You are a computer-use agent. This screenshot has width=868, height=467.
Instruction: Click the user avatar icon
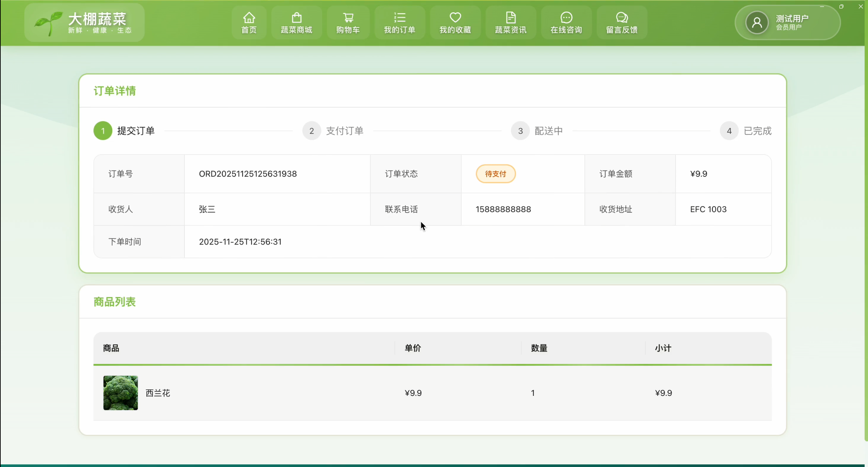(x=757, y=23)
